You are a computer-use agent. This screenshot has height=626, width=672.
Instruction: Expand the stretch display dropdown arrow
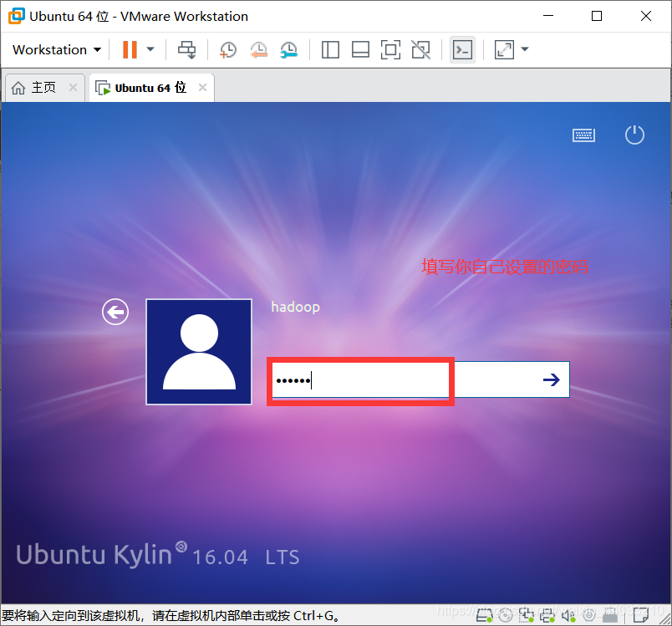525,49
